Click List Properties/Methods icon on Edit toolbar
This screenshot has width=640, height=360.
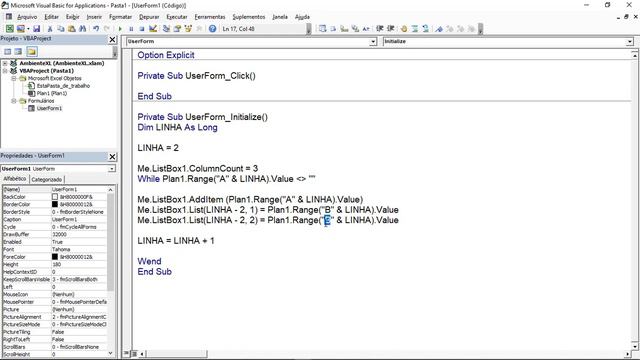322,29
